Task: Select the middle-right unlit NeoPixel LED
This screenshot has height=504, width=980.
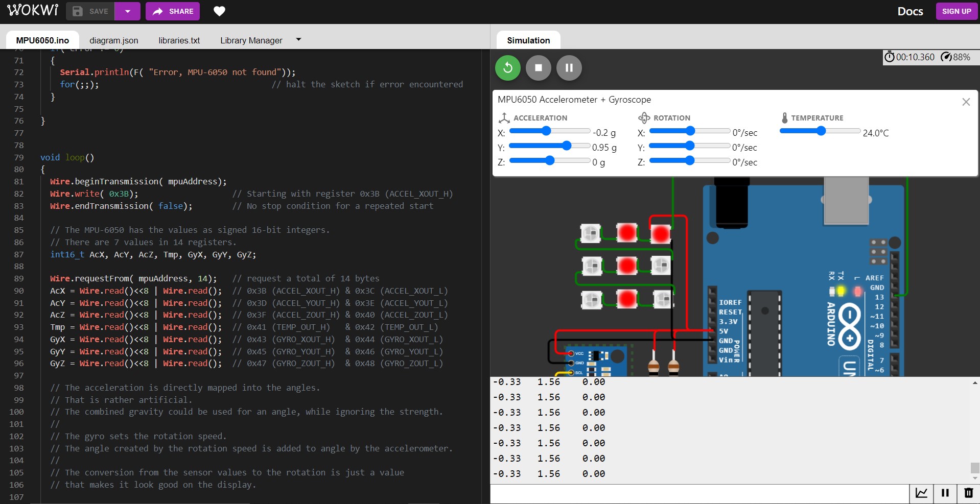Action: [x=660, y=265]
